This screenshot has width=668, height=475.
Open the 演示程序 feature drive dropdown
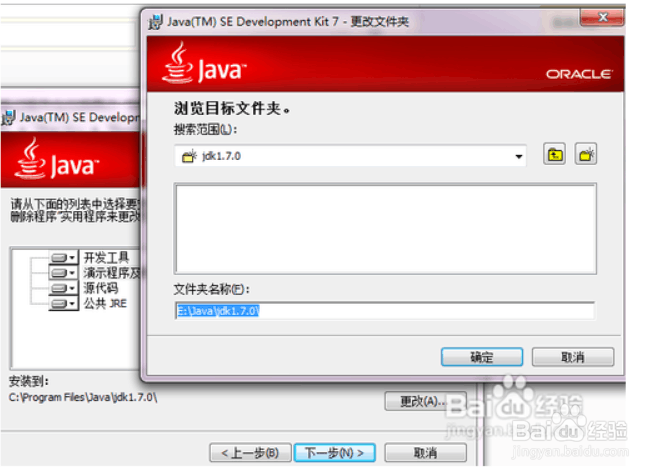point(63,272)
